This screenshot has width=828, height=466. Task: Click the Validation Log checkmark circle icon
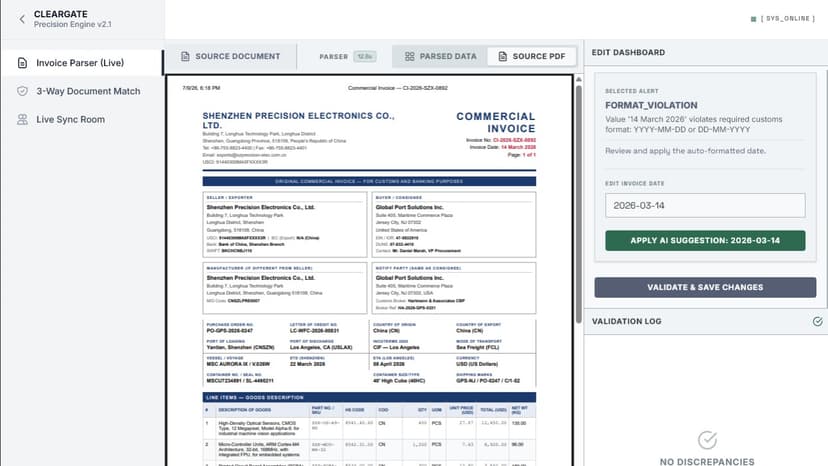[817, 321]
